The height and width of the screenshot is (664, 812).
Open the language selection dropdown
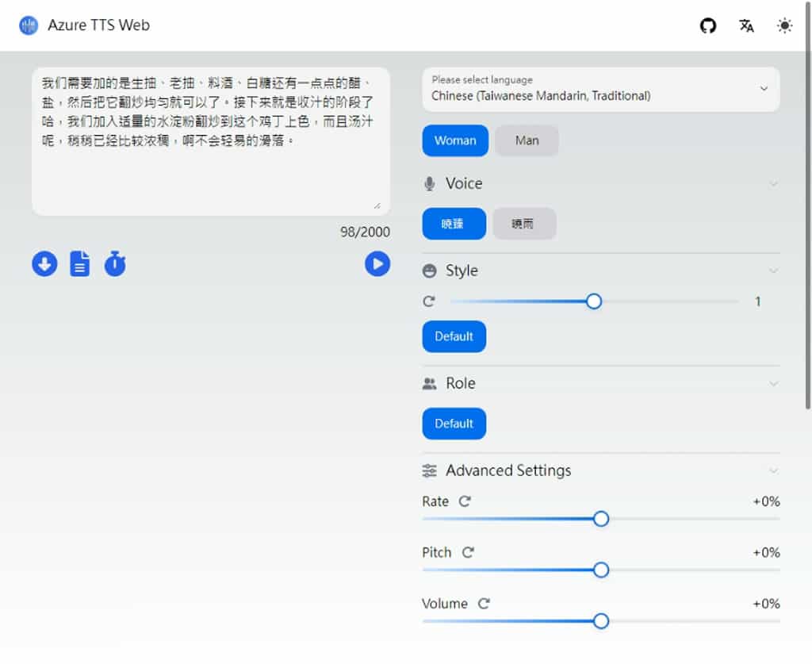[600, 89]
